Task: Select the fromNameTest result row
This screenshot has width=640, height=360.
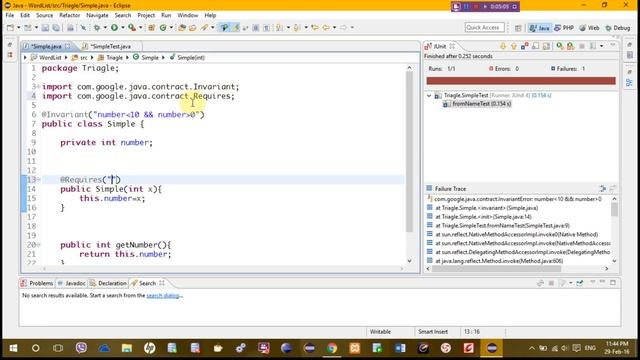Action: click(x=477, y=104)
